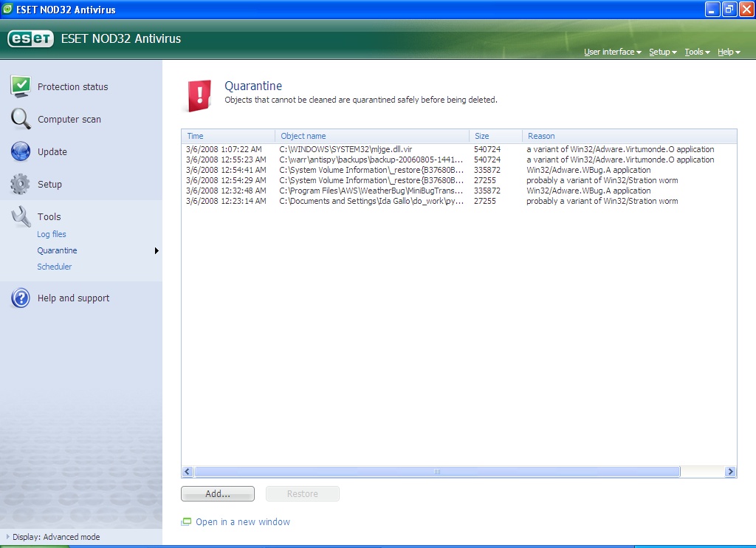Select the 12:54:29 AM quarantine entry
This screenshot has height=548, width=756.
click(459, 180)
